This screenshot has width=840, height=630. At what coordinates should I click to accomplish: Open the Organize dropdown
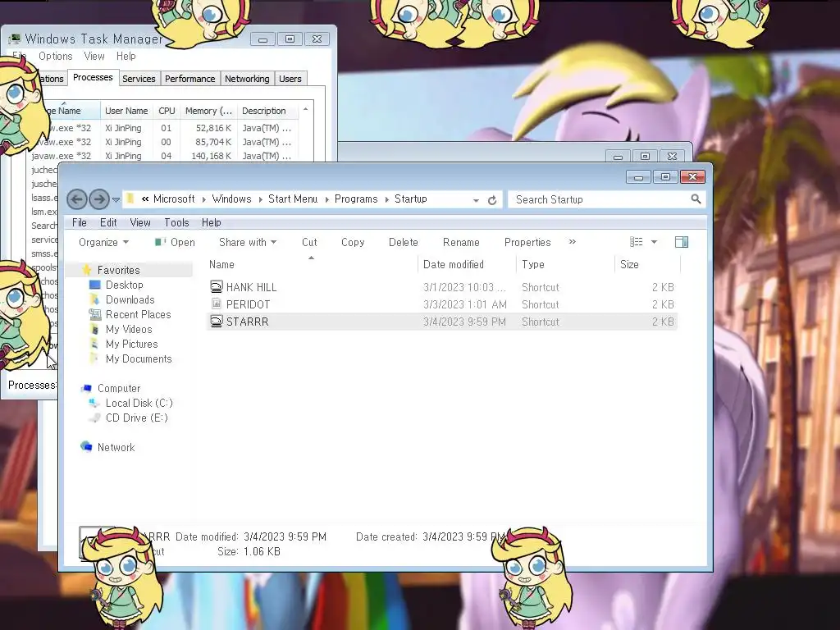pyautogui.click(x=103, y=242)
